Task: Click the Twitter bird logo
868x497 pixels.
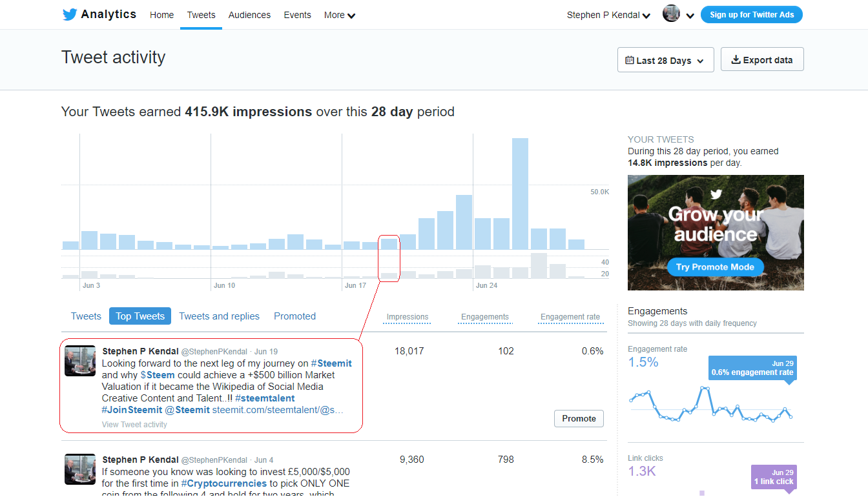Action: (70, 14)
